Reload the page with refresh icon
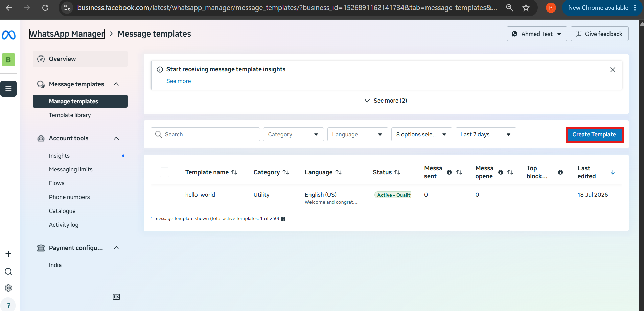 click(45, 8)
